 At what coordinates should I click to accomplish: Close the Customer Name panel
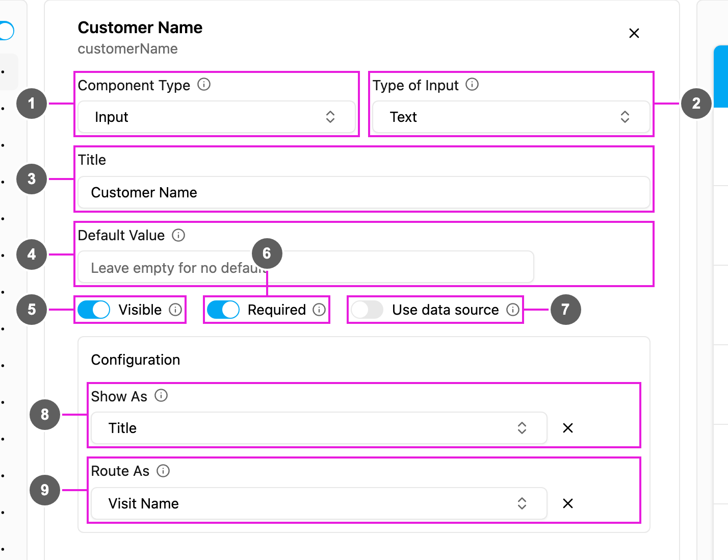point(634,33)
